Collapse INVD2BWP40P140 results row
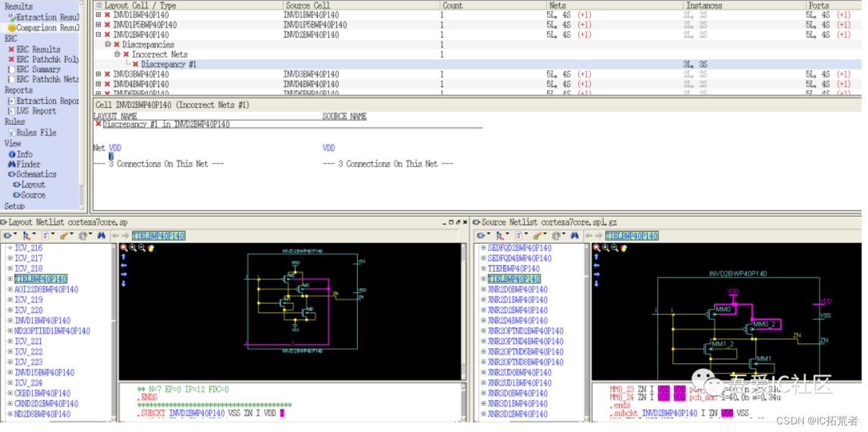This screenshot has height=432, width=868. [98, 34]
